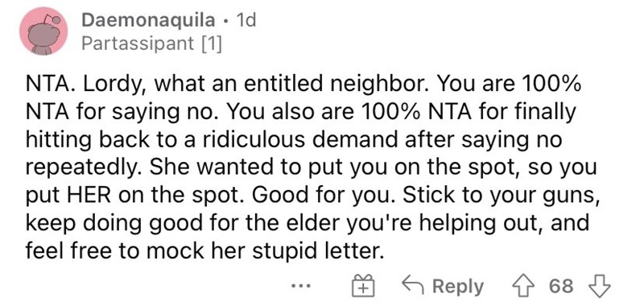Open Daemonaquila's pink Snoo avatar

tap(44, 31)
